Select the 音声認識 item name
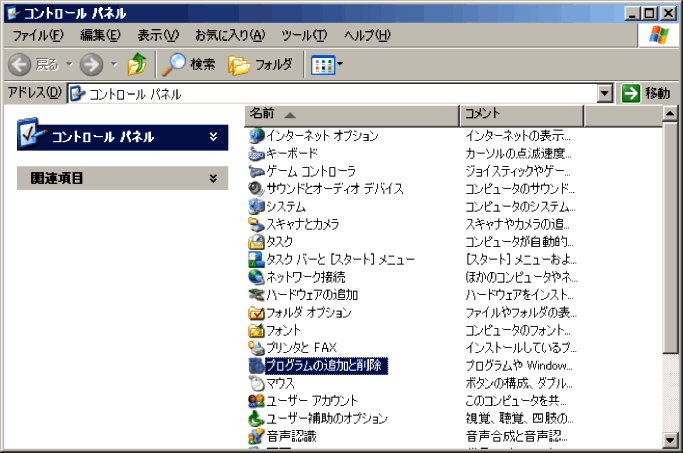Viewport: 683px width, 453px height. coord(291,436)
